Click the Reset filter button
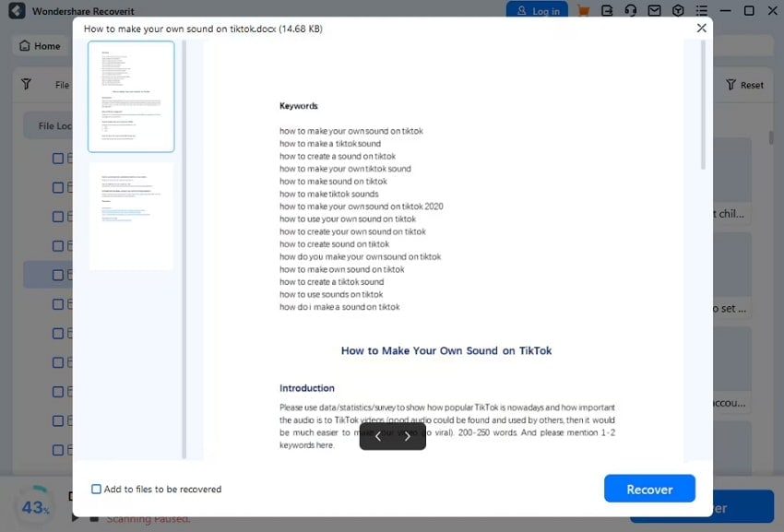Screen dimensions: 784x532 [x=745, y=85]
